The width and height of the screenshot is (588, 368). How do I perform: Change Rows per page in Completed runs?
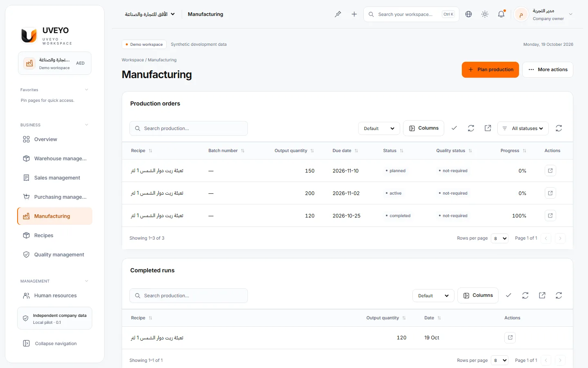click(x=499, y=360)
